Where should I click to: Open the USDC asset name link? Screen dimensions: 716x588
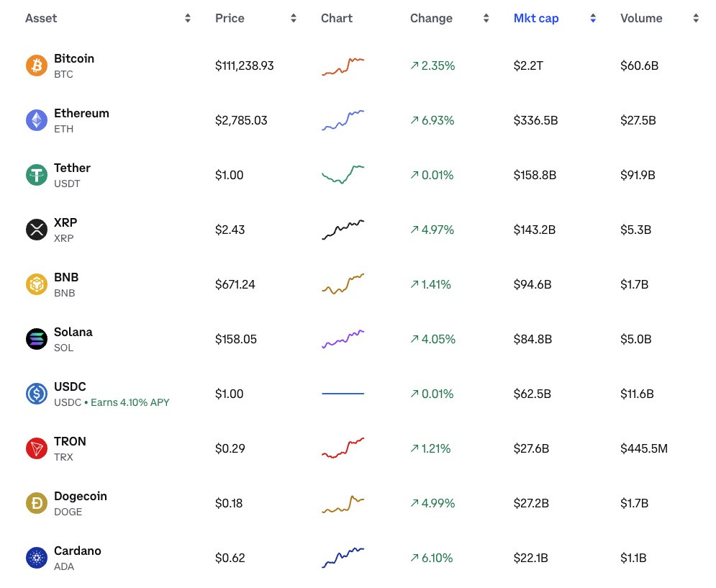[x=70, y=386]
